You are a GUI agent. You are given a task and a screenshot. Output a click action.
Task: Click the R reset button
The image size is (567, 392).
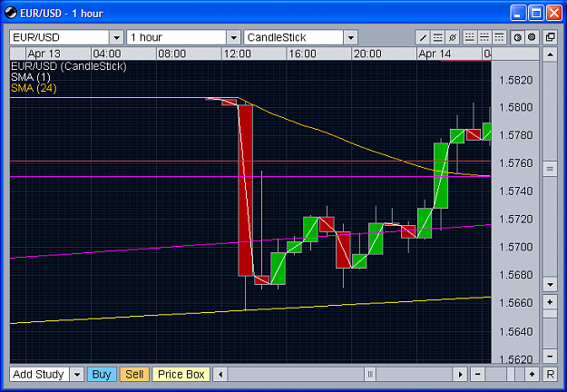[x=550, y=374]
